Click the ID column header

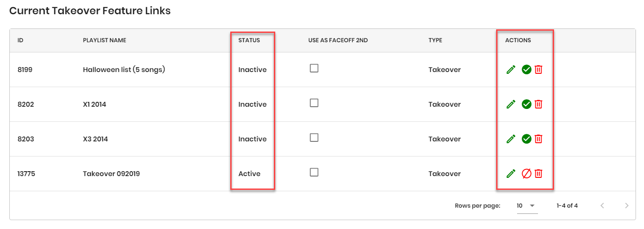coord(20,40)
